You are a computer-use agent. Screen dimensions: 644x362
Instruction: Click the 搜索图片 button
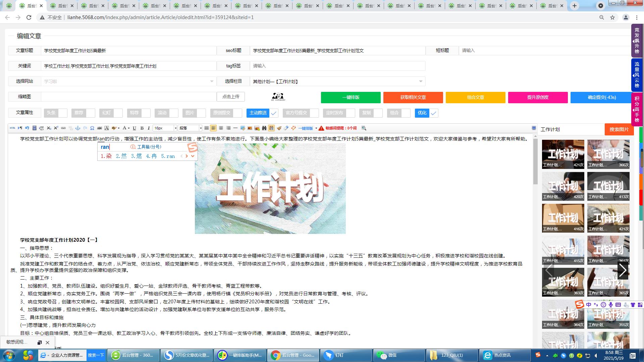point(619,129)
